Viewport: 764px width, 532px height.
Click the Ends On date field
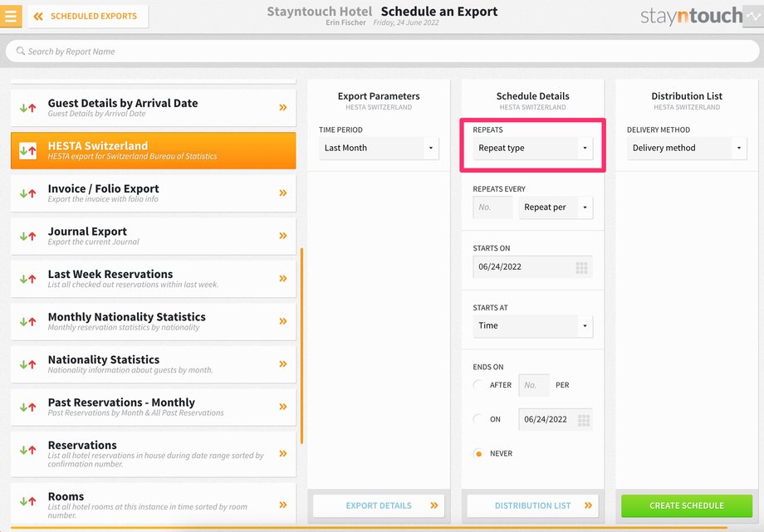tap(556, 419)
